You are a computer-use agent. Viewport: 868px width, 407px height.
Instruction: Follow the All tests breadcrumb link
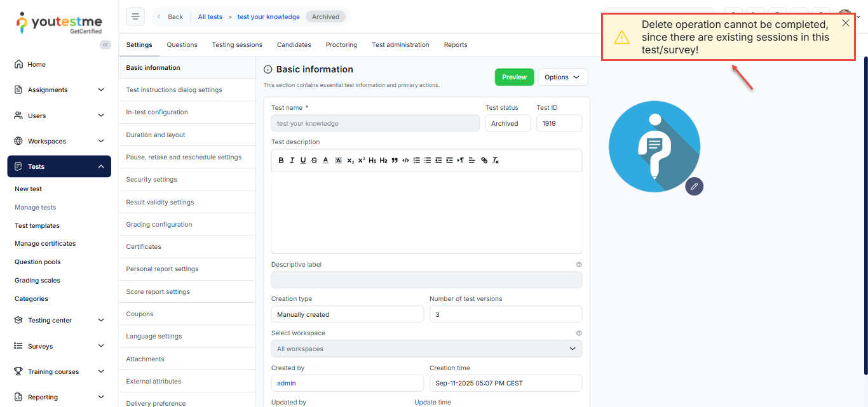[x=210, y=17]
